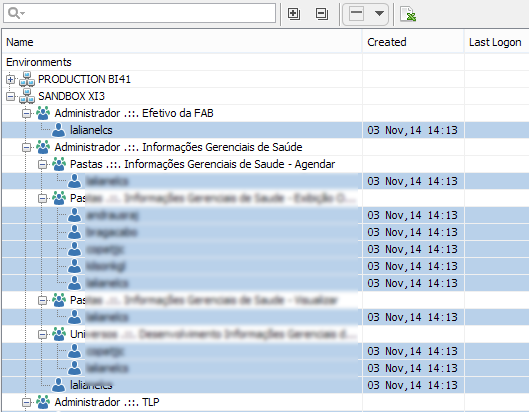
Task: Click user icon of last lalianelcs row
Action: tap(59, 385)
